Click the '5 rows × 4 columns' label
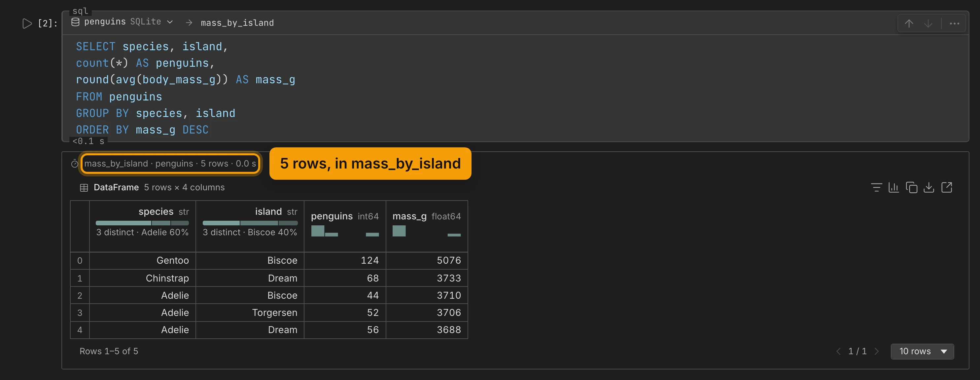Image resolution: width=980 pixels, height=380 pixels. pos(184,187)
